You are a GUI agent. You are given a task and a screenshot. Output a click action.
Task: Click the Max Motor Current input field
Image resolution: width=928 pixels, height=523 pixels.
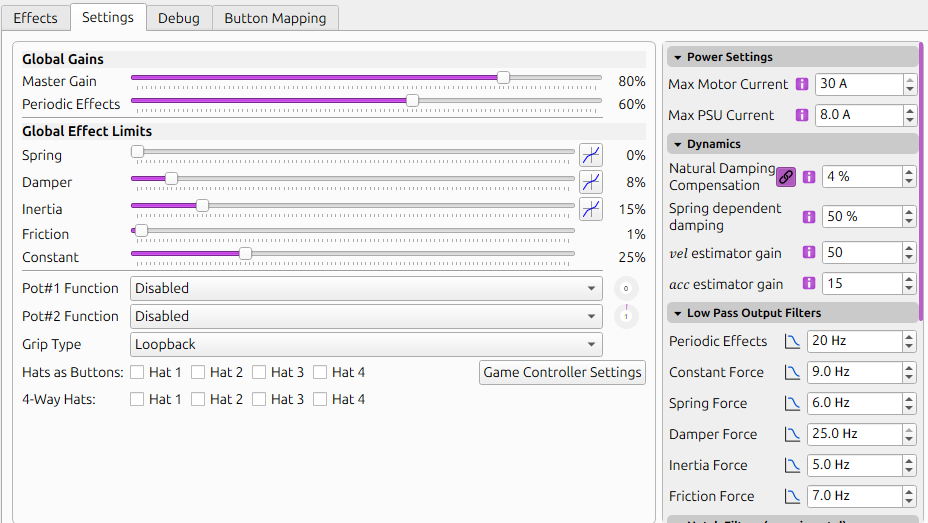coord(858,84)
